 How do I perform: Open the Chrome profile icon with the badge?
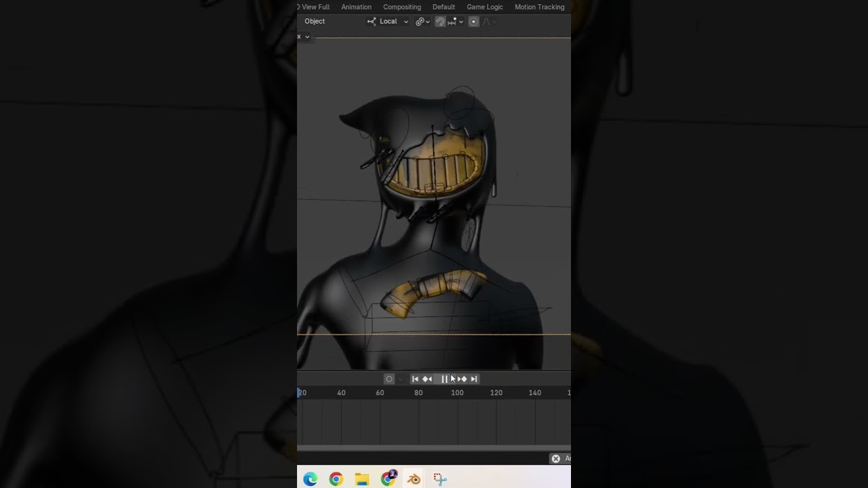click(388, 479)
